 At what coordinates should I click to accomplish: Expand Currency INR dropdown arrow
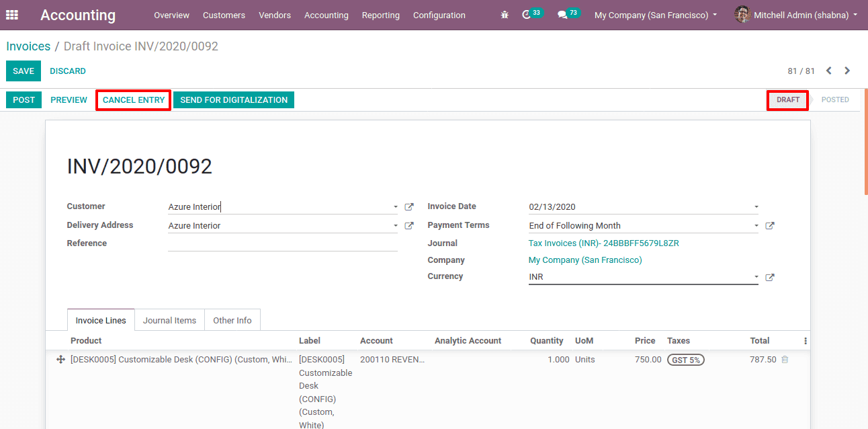[x=756, y=277]
